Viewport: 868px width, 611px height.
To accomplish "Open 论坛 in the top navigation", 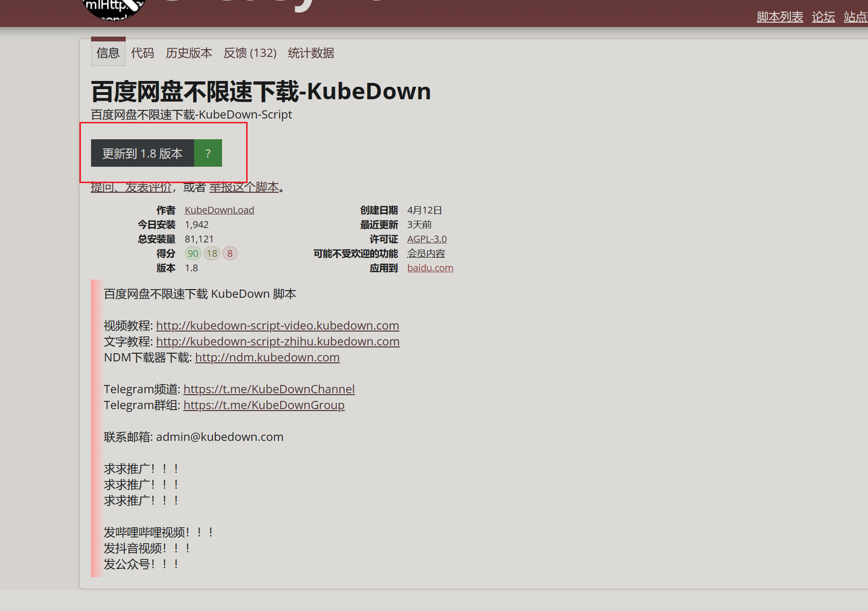I will (x=823, y=17).
